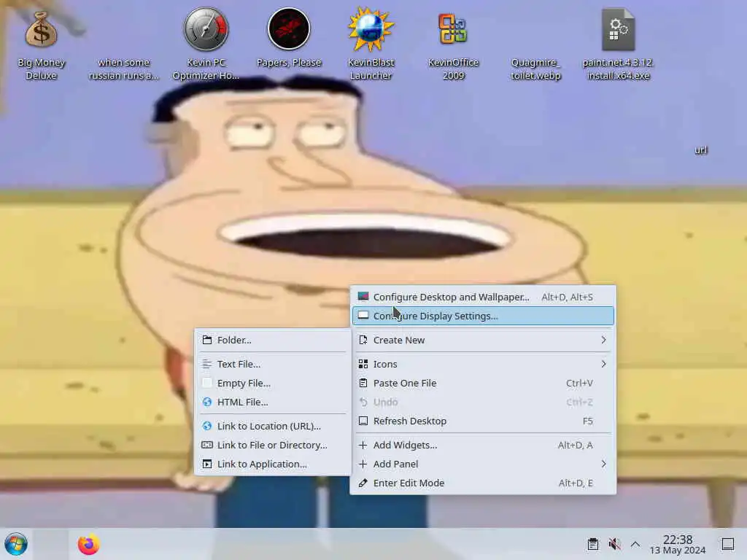The height and width of the screenshot is (560, 747).
Task: Choose Configure Desktop and Wallpaper...
Action: click(x=483, y=297)
